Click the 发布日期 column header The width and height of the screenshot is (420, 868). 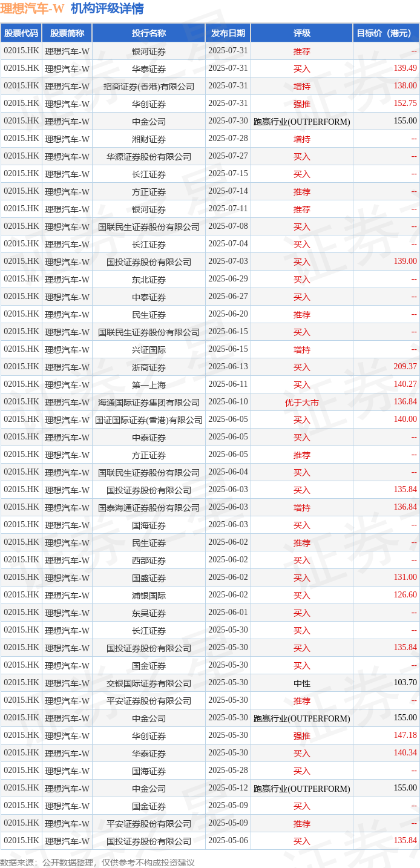pyautogui.click(x=228, y=33)
